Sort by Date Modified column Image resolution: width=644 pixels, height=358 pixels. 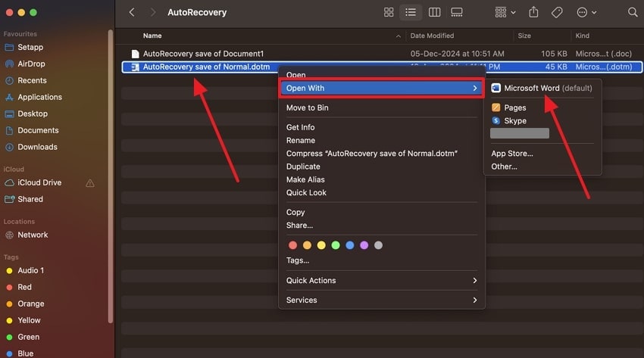pyautogui.click(x=432, y=36)
